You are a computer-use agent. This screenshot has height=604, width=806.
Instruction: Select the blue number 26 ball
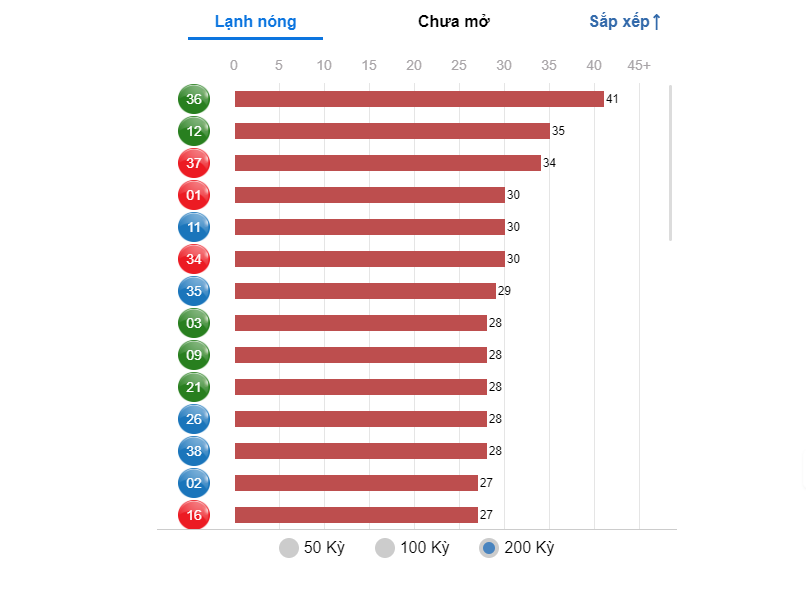coord(194,419)
